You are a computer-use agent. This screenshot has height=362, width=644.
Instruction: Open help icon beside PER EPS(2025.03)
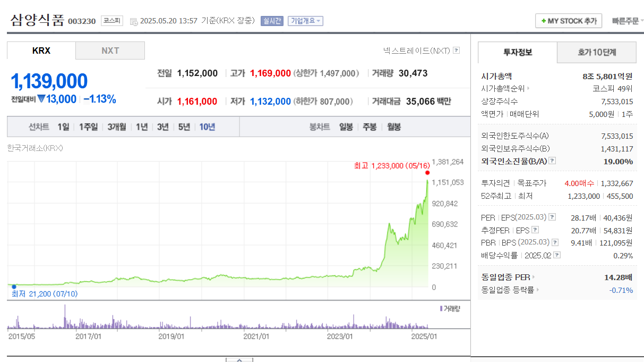click(552, 217)
